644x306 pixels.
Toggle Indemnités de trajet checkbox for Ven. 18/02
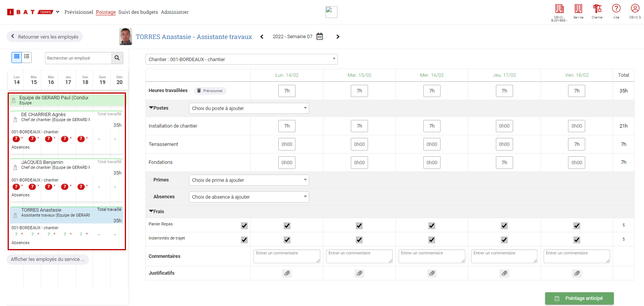pos(577,240)
